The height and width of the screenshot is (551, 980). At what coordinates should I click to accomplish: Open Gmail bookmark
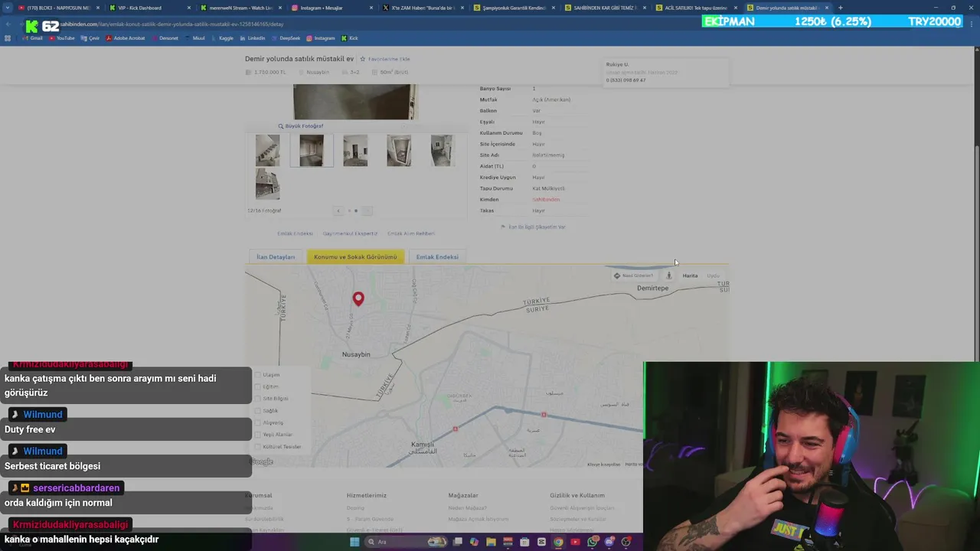(32, 38)
